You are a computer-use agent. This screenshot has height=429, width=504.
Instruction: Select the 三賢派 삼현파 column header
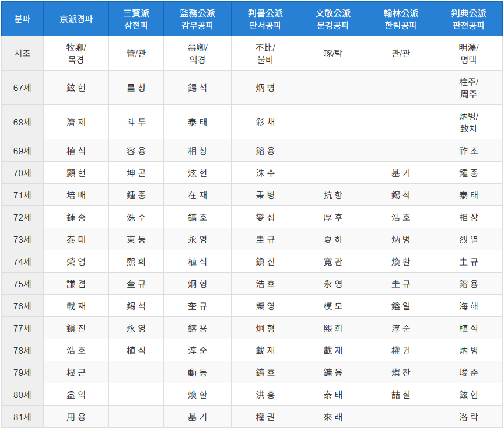coord(136,19)
